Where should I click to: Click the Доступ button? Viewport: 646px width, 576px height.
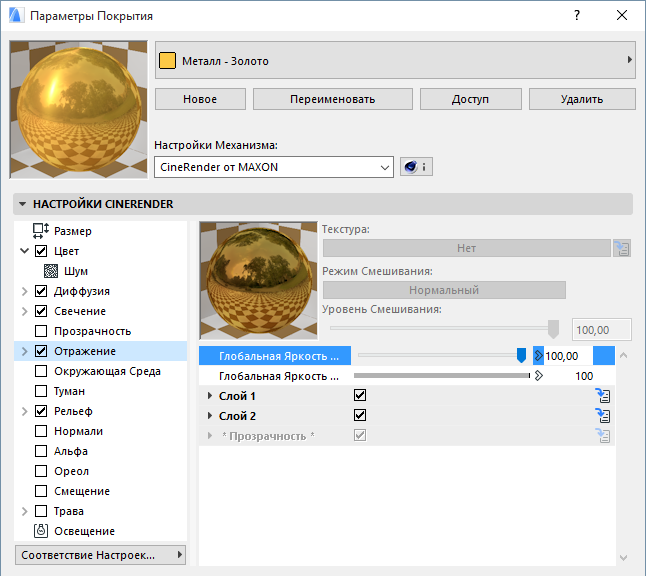tap(470, 99)
